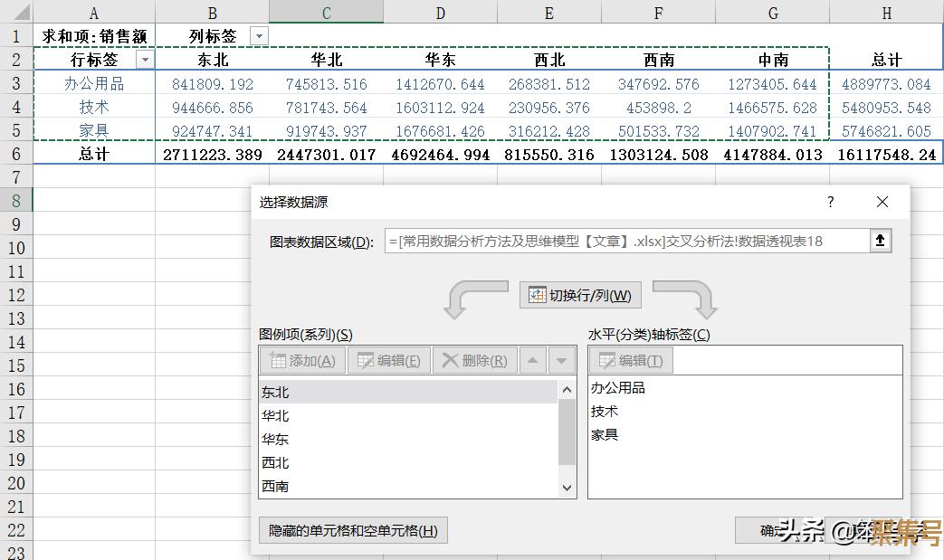This screenshot has height=560, width=944.
Task: Open the help question mark in dialog
Action: pos(831,202)
